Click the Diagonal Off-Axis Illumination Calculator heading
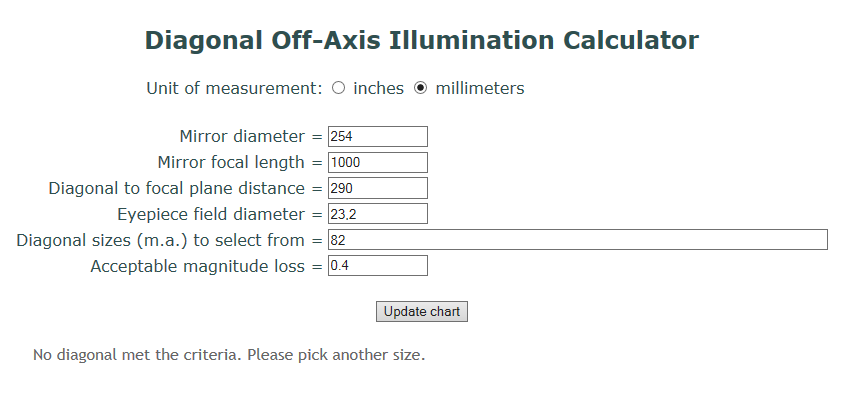The width and height of the screenshot is (851, 411). [x=421, y=41]
